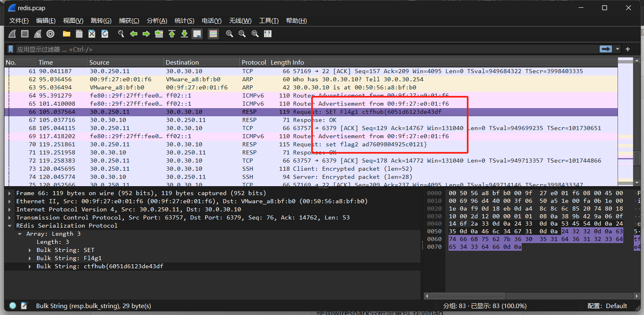644x315 pixels.
Task: Open the 视图(V) menu
Action: (x=73, y=21)
